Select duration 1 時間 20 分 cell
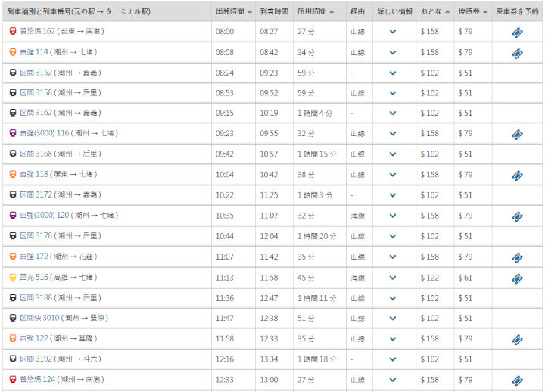 (x=316, y=236)
